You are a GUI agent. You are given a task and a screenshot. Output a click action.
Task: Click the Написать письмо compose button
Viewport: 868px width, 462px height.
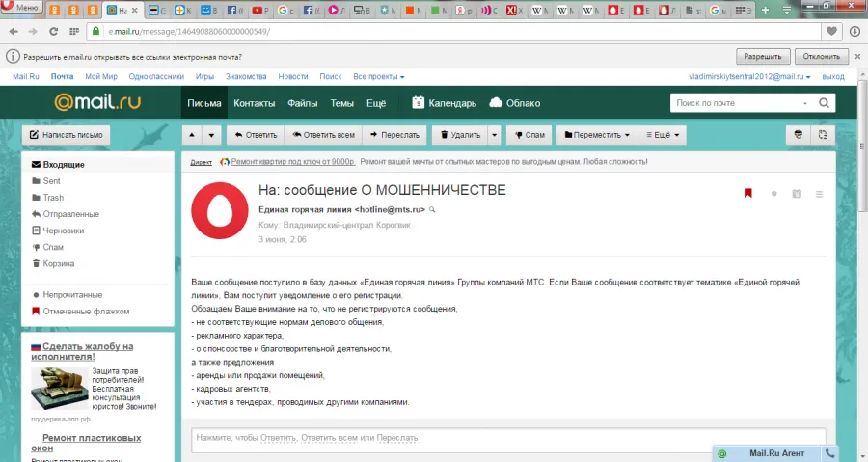[66, 135]
